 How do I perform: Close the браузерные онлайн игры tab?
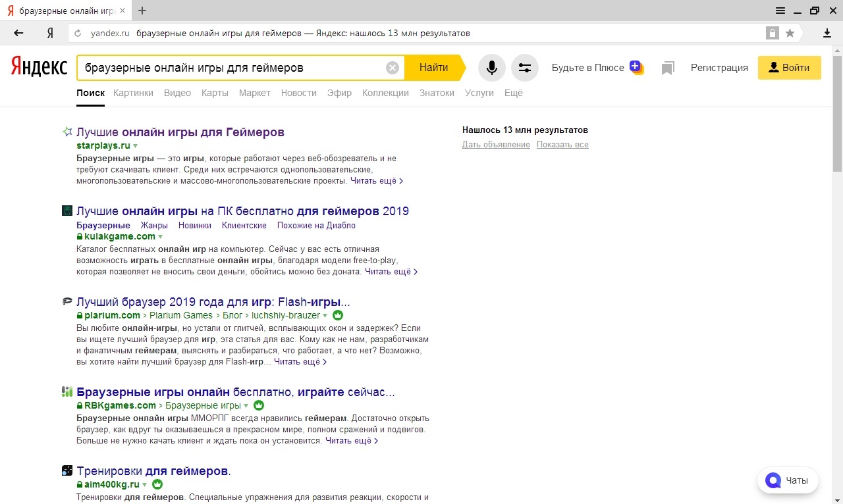click(x=122, y=11)
